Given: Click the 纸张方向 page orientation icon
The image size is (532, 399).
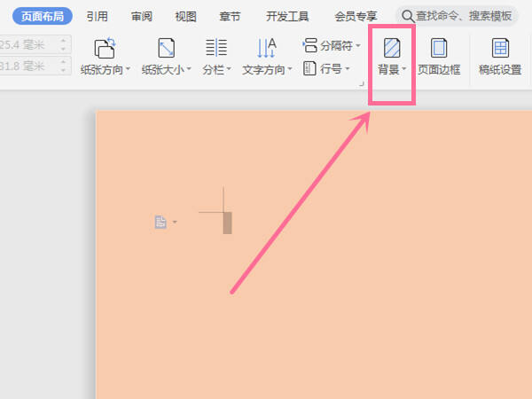Looking at the screenshot, I should 105,48.
